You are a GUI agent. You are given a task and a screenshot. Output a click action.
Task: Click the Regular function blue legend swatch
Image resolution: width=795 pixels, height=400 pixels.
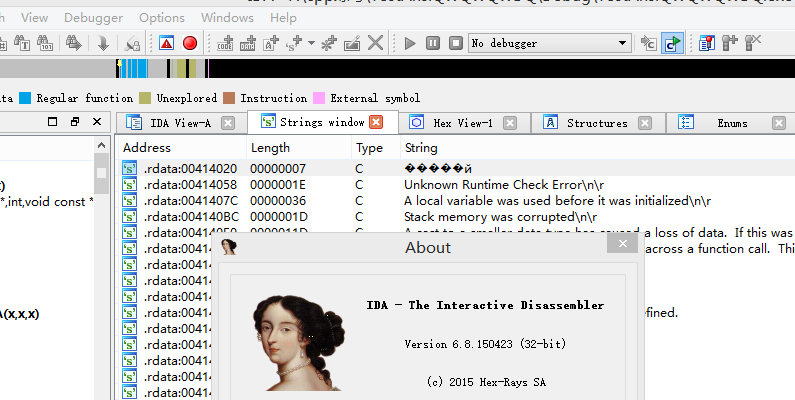[25, 98]
